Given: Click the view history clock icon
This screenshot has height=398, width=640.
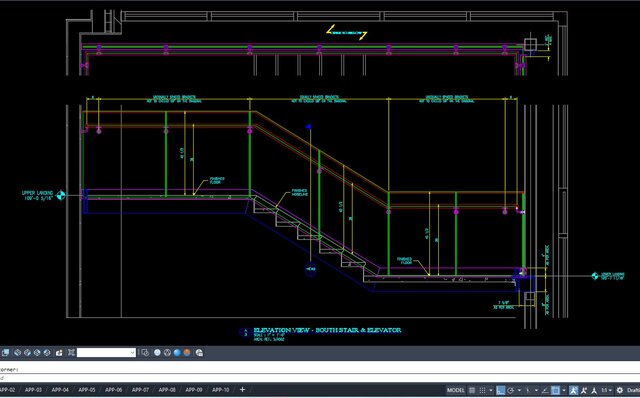Looking at the screenshot, I should click(145, 353).
